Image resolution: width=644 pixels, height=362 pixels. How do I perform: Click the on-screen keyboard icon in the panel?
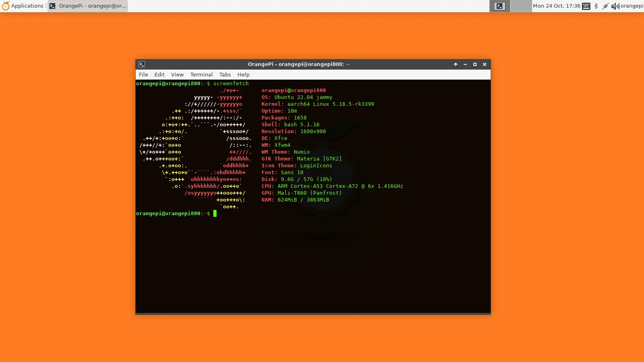pyautogui.click(x=586, y=6)
